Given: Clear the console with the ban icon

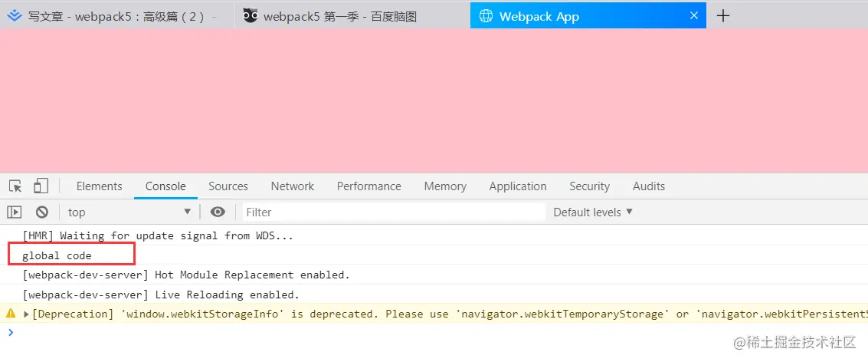Looking at the screenshot, I should tap(42, 212).
